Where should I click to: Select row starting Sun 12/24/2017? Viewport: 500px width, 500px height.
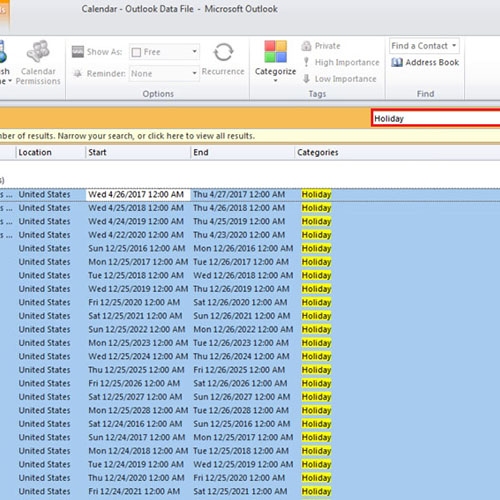[x=250, y=438]
